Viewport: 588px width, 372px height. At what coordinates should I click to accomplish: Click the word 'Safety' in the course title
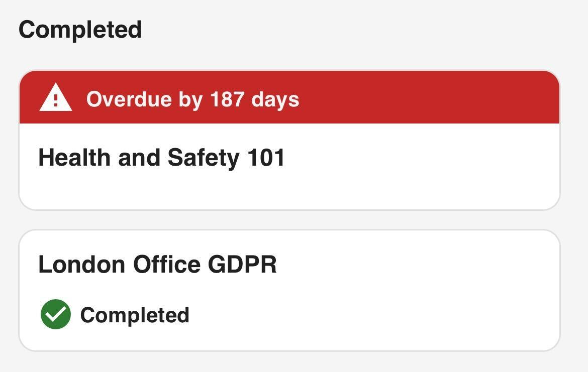coord(204,158)
